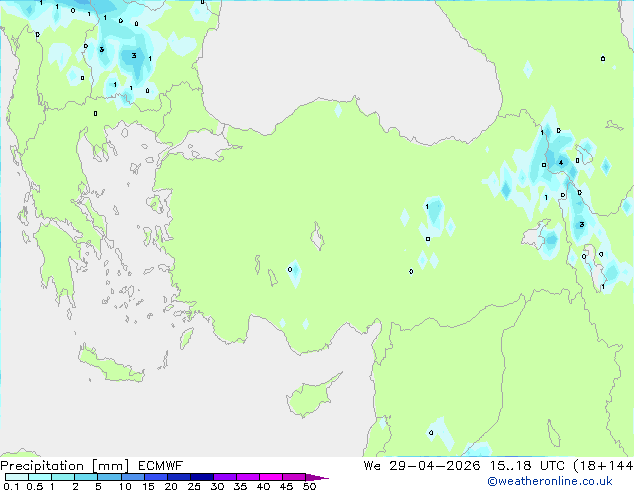Click the legend label '25'
Viewport: 634px width, 490px height.
coord(194,486)
